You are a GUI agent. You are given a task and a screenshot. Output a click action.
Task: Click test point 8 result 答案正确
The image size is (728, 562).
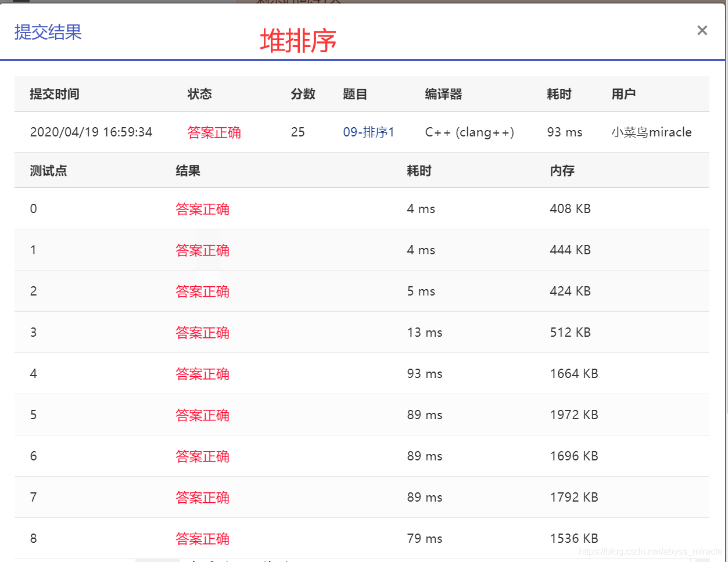202,539
